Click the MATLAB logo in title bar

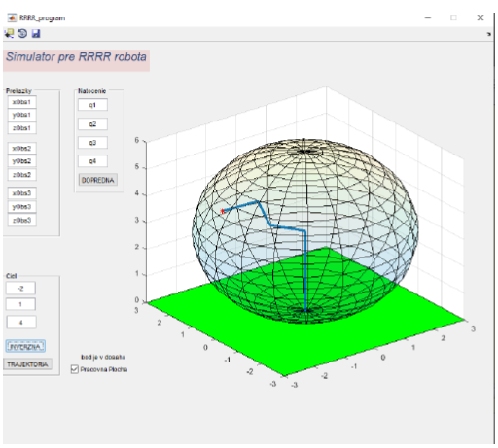point(12,17)
